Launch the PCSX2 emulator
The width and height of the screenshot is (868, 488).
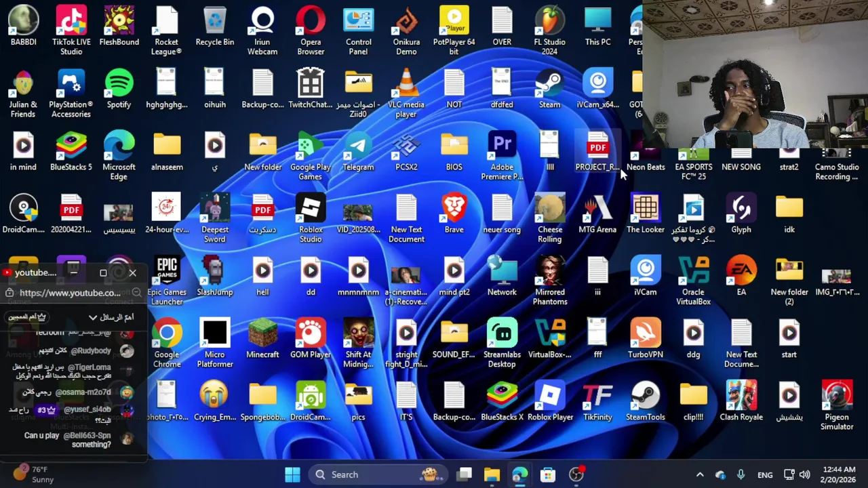pyautogui.click(x=406, y=152)
